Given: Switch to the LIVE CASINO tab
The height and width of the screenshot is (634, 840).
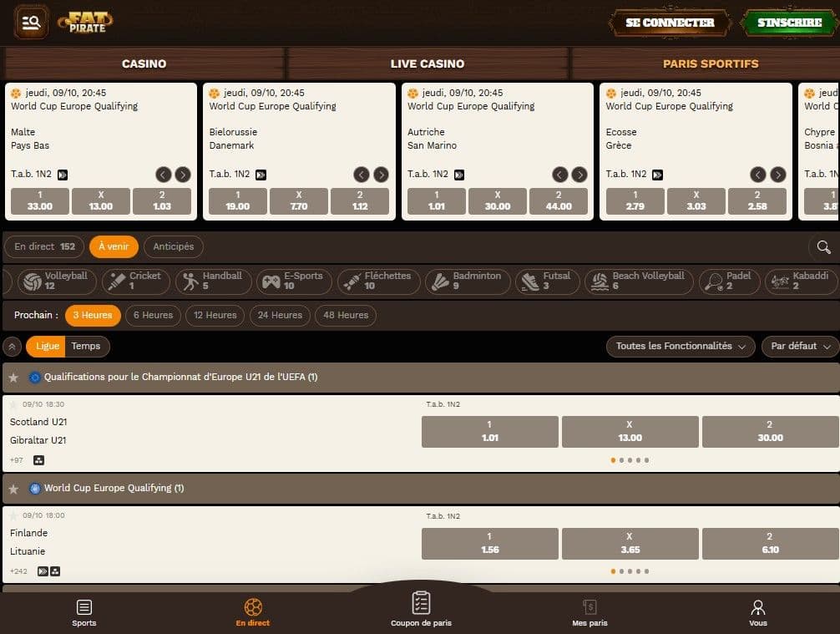Looking at the screenshot, I should (427, 63).
